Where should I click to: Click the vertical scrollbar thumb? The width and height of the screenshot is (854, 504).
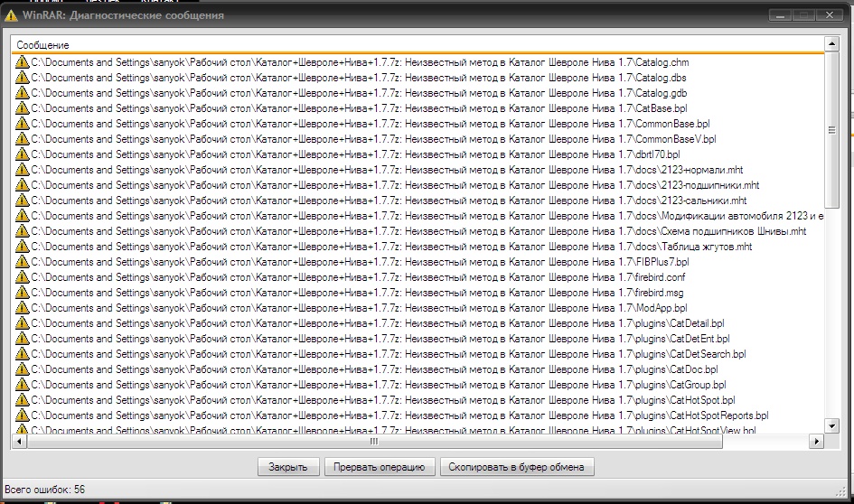point(831,129)
